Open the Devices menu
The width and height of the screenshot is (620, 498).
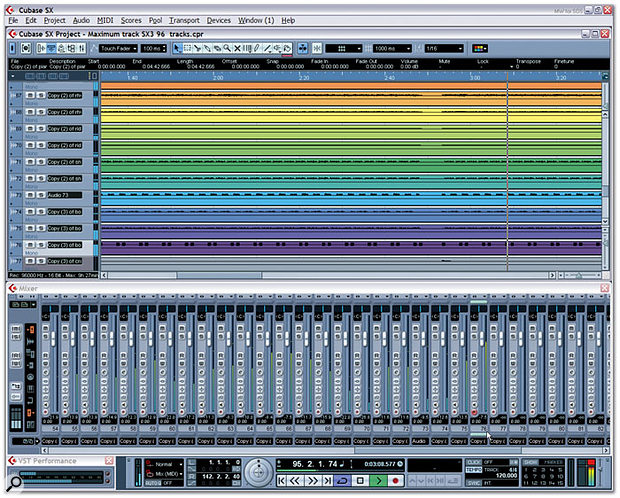[219, 21]
